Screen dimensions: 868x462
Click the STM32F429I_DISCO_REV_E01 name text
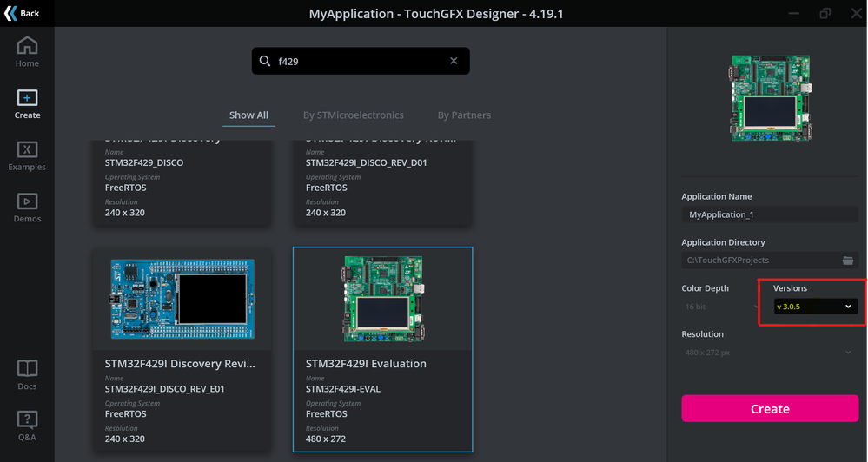164,389
